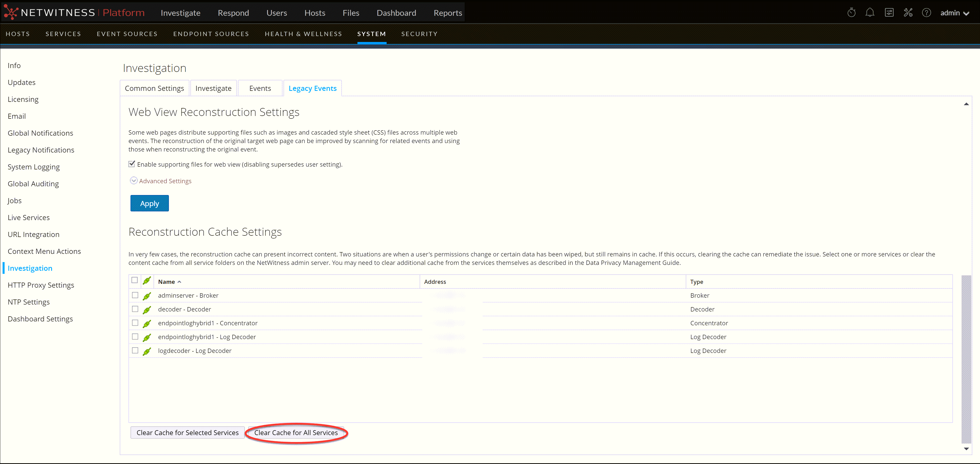Click the green status icon for logdecoder

coord(147,351)
